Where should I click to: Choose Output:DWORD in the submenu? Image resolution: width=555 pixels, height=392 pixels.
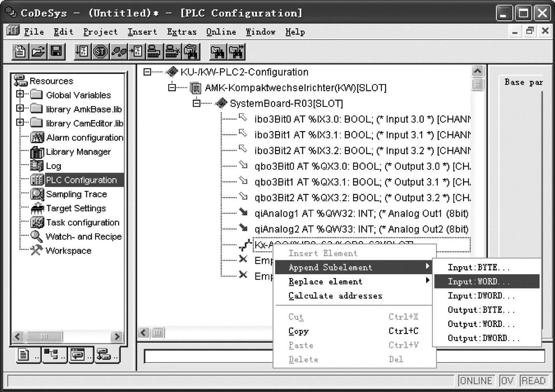(x=483, y=338)
